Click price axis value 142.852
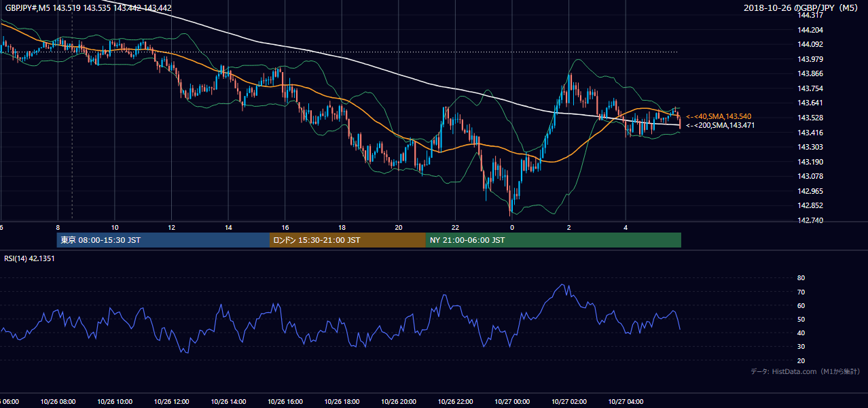 810,206
